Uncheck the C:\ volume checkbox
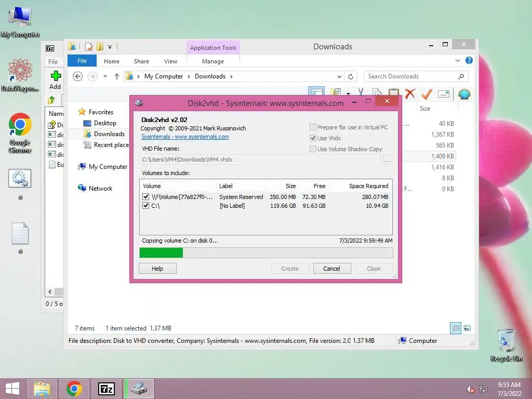 coord(146,205)
